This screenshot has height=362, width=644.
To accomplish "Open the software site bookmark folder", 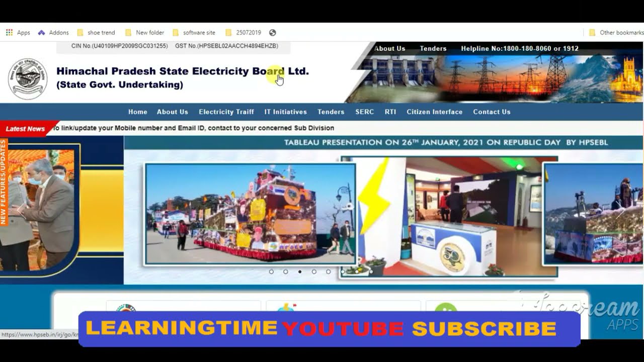I will point(194,33).
